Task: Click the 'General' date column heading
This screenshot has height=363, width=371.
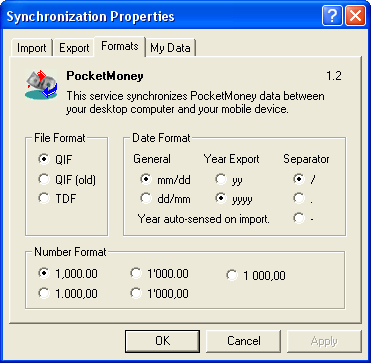Action: (x=152, y=159)
